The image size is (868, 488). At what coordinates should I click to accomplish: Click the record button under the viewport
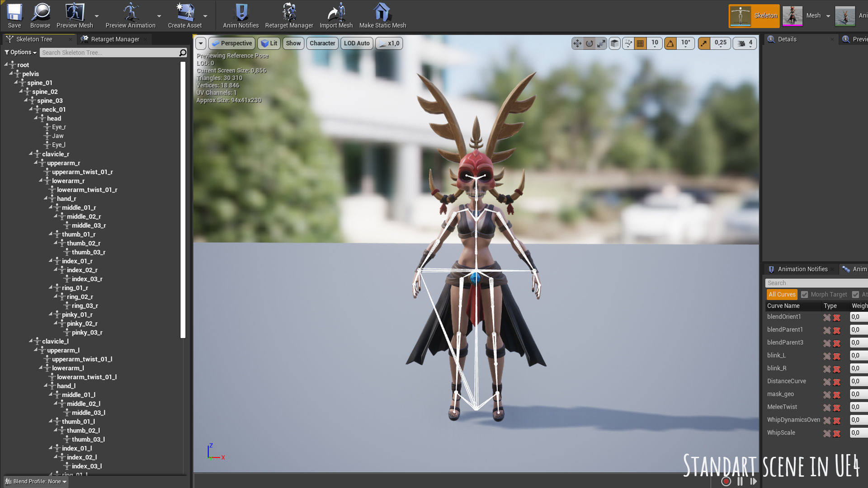[726, 481]
